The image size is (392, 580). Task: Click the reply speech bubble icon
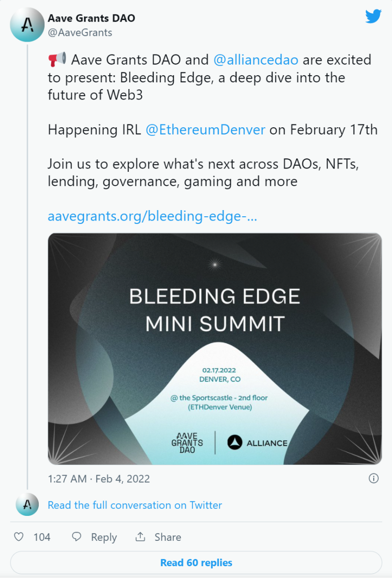(77, 537)
